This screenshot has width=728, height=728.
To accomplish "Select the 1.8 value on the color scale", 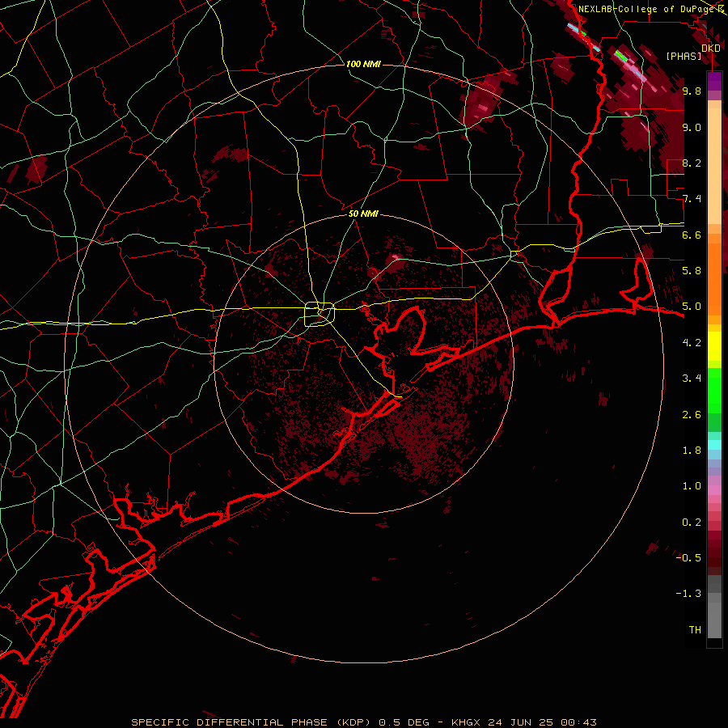I will (x=692, y=451).
